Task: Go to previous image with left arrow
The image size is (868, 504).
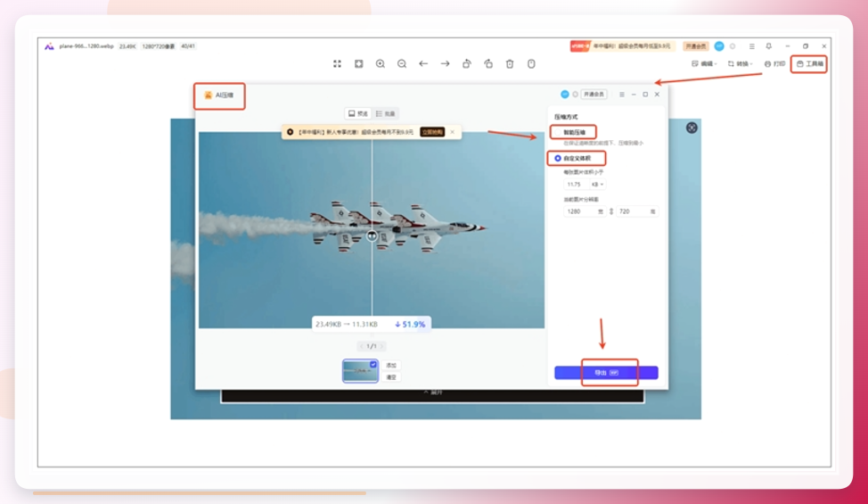Action: (423, 63)
